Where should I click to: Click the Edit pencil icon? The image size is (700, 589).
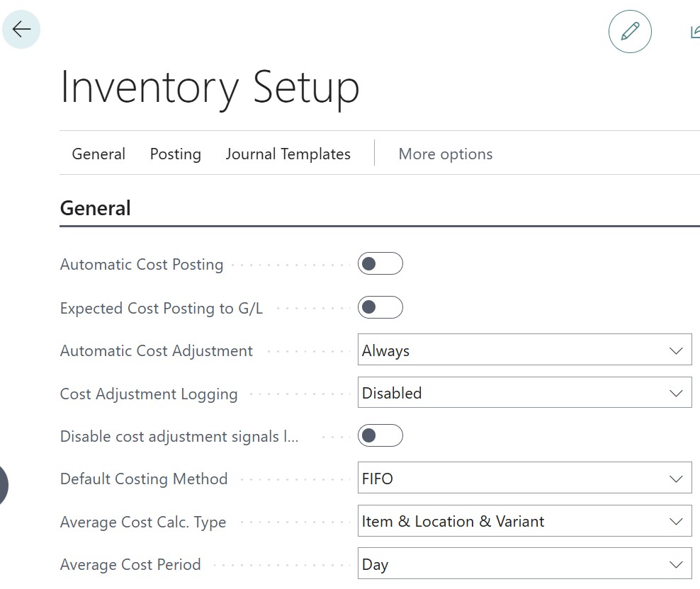630,31
